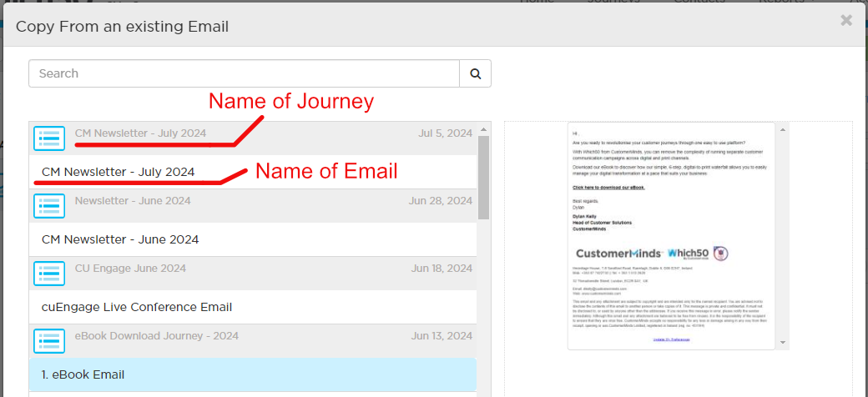Click the preview pane scroll up arrow
This screenshot has width=868, height=397.
pos(783,130)
